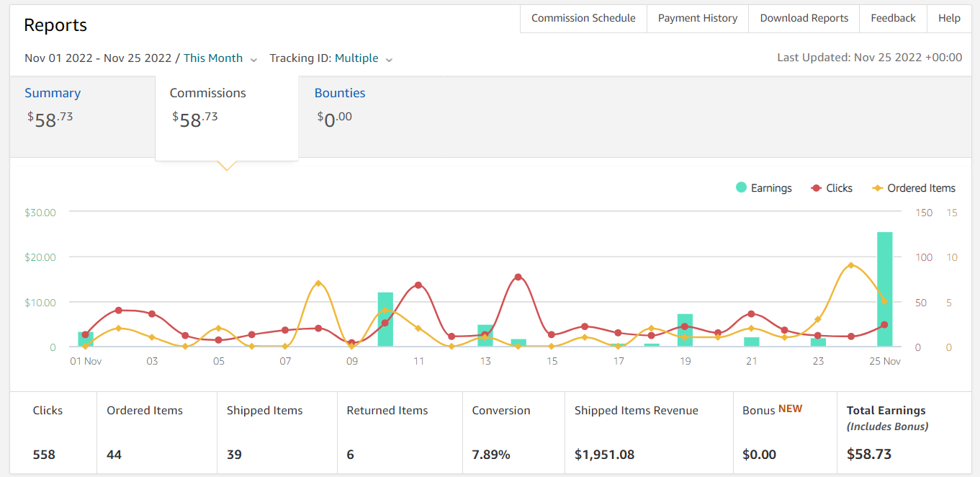Open the Feedback link
The width and height of the screenshot is (980, 477).
(893, 18)
